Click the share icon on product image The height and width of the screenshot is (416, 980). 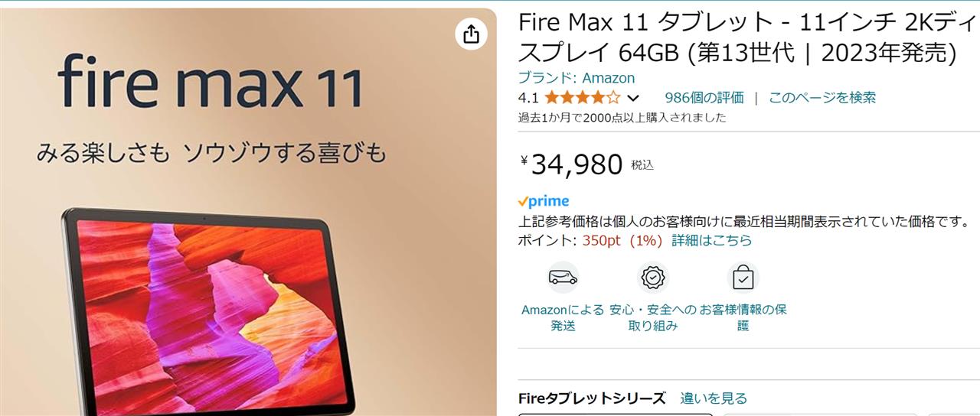point(471,34)
